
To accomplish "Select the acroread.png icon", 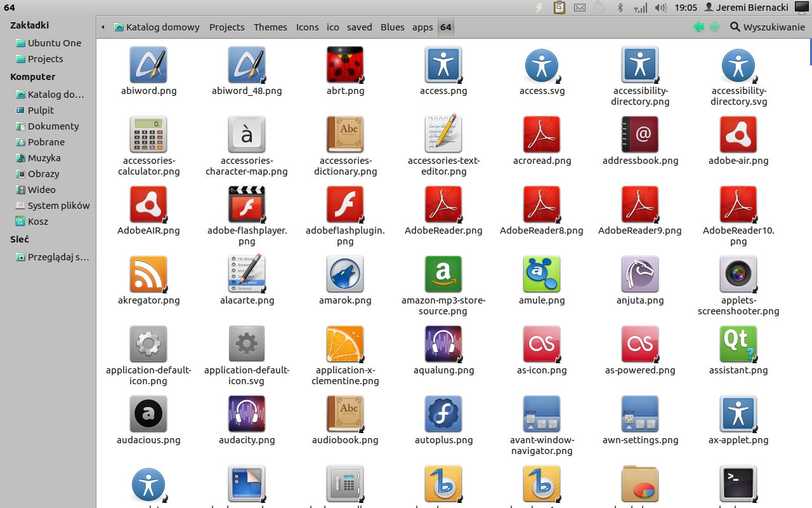I will (542, 135).
